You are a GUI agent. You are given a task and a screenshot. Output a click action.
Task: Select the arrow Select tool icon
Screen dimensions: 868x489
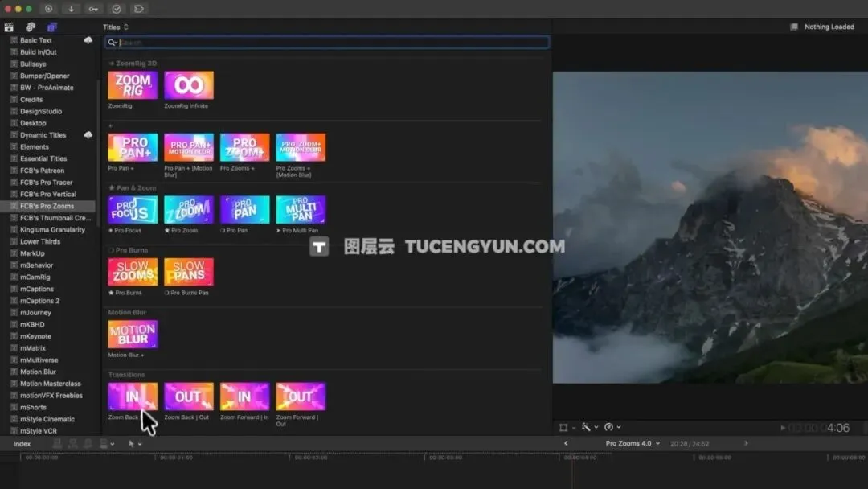(x=131, y=444)
